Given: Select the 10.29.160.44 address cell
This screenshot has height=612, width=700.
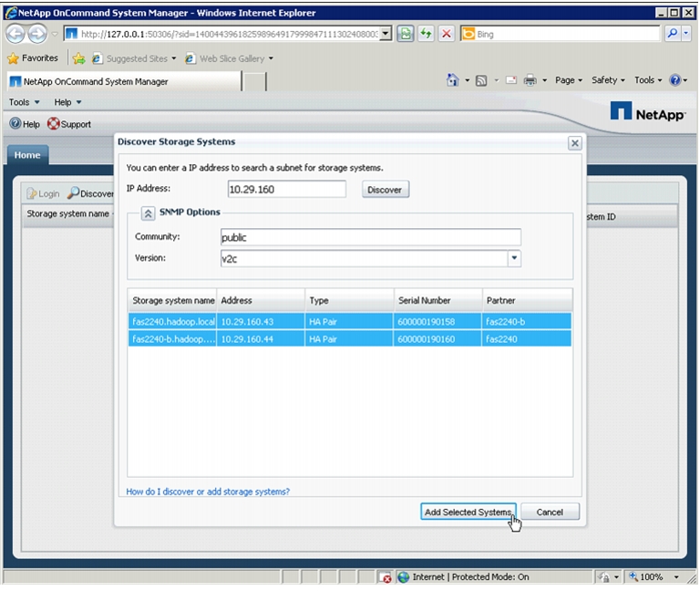Looking at the screenshot, I should pyautogui.click(x=261, y=339).
